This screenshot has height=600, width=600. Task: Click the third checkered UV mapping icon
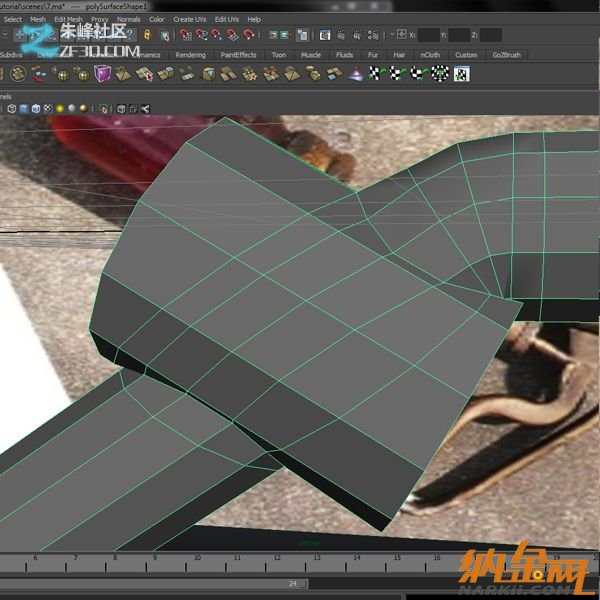(x=419, y=74)
